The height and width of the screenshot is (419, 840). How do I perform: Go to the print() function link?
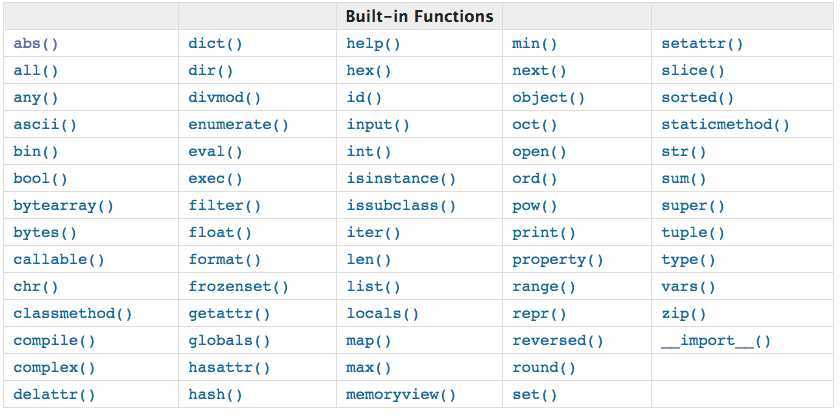pyautogui.click(x=544, y=233)
